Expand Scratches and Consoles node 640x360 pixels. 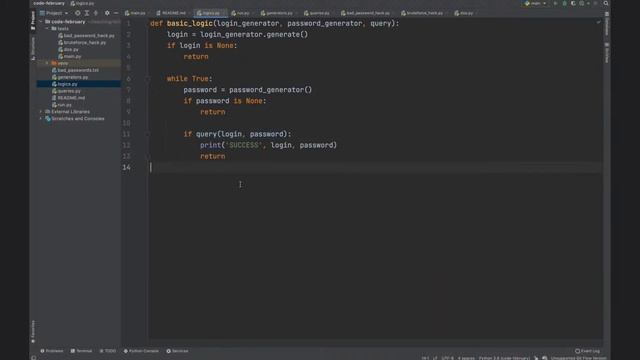[x=40, y=118]
